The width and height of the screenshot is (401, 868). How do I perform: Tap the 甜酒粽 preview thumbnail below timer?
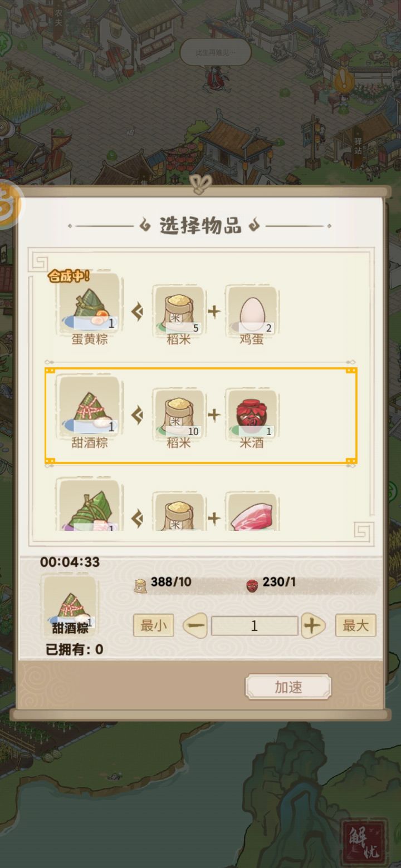(x=70, y=606)
